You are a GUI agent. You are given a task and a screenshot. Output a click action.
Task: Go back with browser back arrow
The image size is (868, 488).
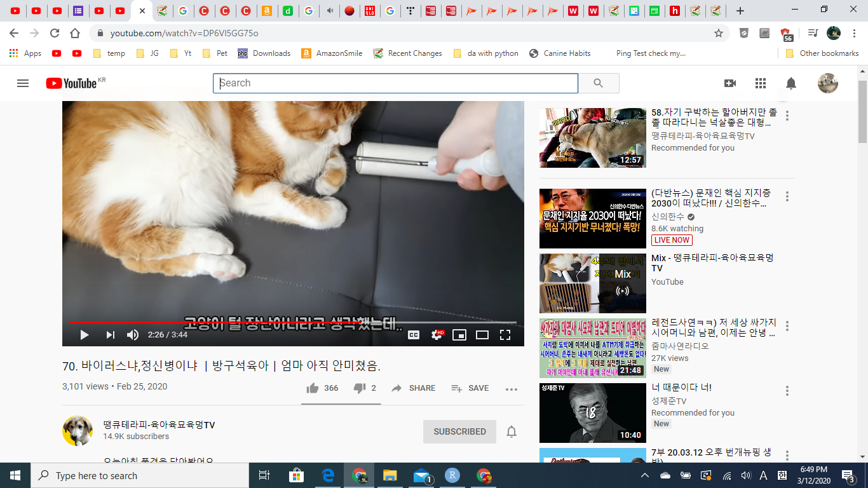point(14,33)
